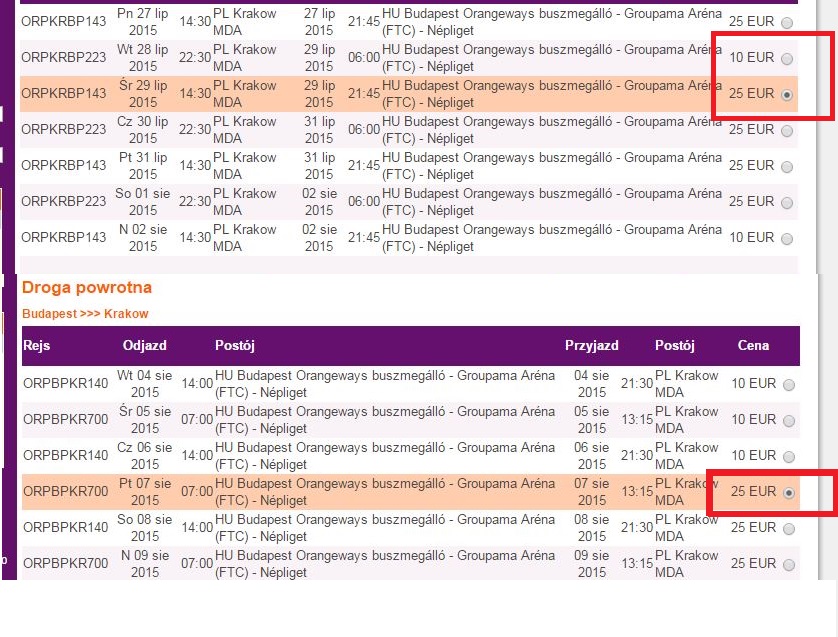Viewport: 838px width, 637px height.
Task: Select return radio for Cz 06 sie 14:00
Action: [x=789, y=457]
